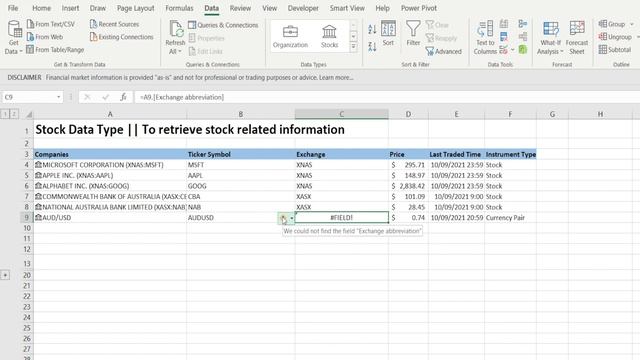Image resolution: width=640 pixels, height=360 pixels.
Task: Click the Flash Fill icon
Action: 504,24
